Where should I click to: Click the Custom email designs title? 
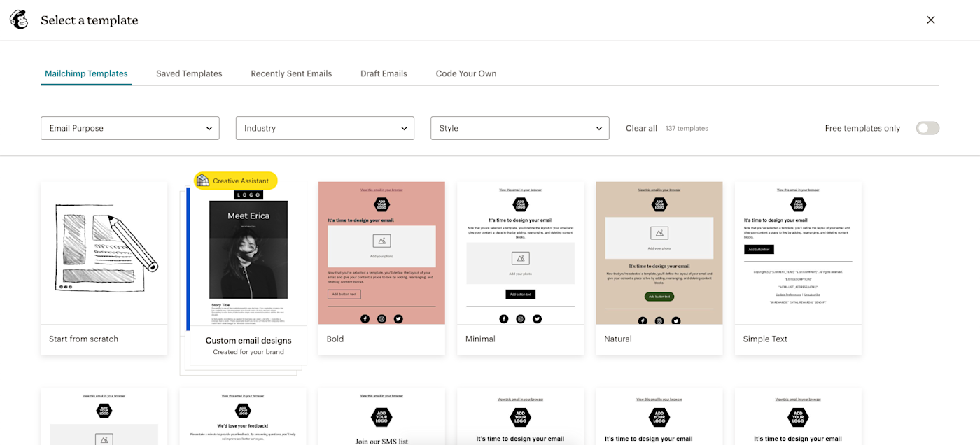pos(248,341)
